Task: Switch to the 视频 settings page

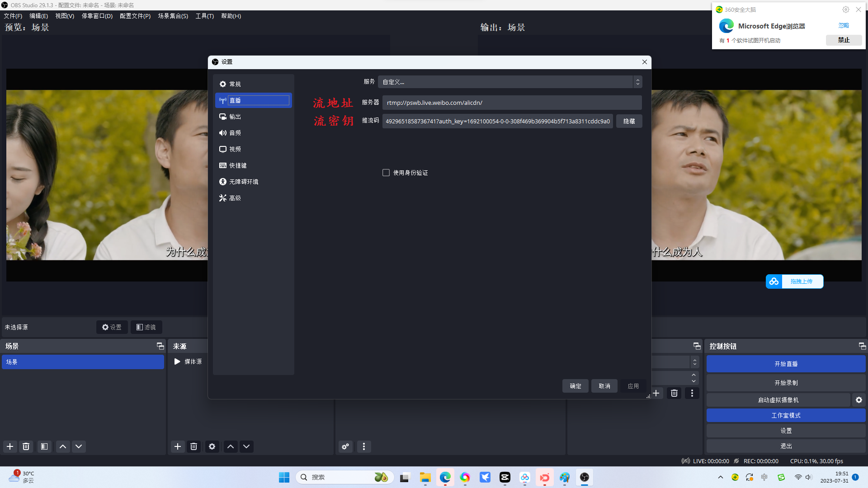Action: [235, 149]
